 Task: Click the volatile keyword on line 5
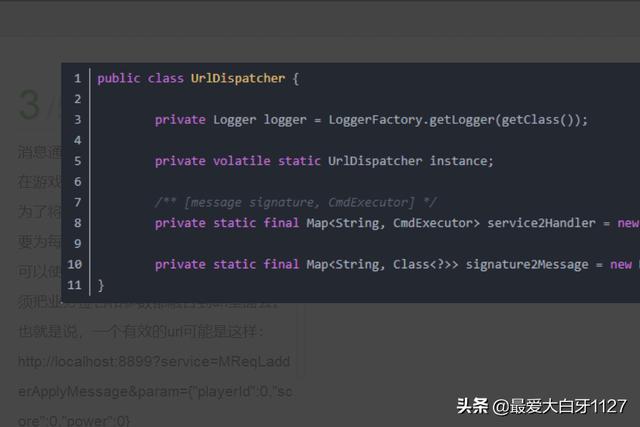pos(241,161)
